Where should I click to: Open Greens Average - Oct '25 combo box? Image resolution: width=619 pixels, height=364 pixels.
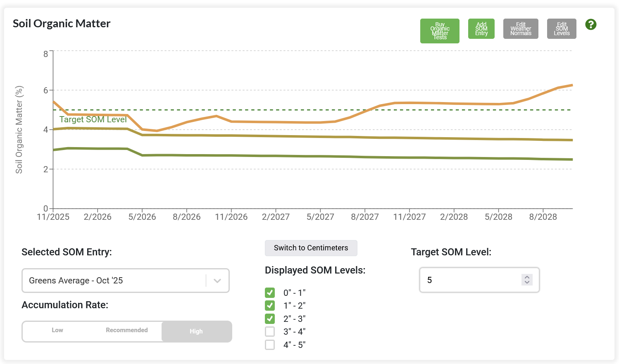pos(126,281)
